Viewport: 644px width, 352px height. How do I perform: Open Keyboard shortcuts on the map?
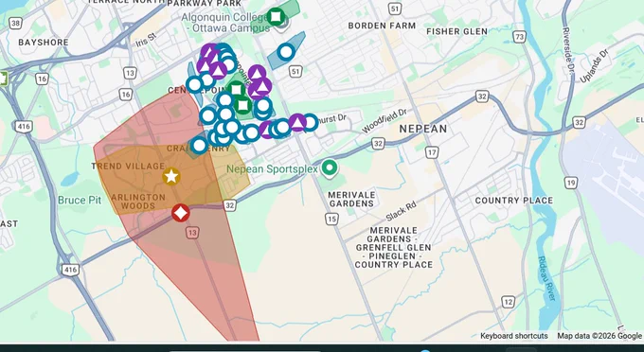514,336
